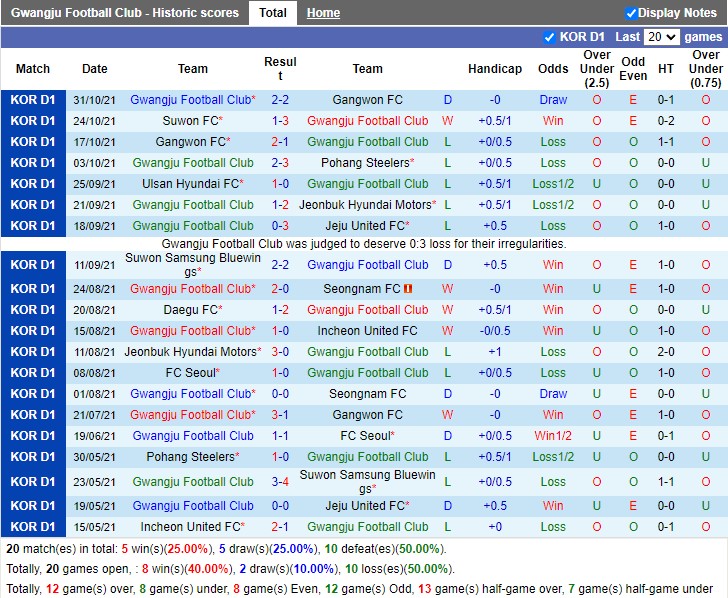The image size is (728, 598).
Task: Click the red card icon beside Seongnam FC
Action: click(409, 289)
